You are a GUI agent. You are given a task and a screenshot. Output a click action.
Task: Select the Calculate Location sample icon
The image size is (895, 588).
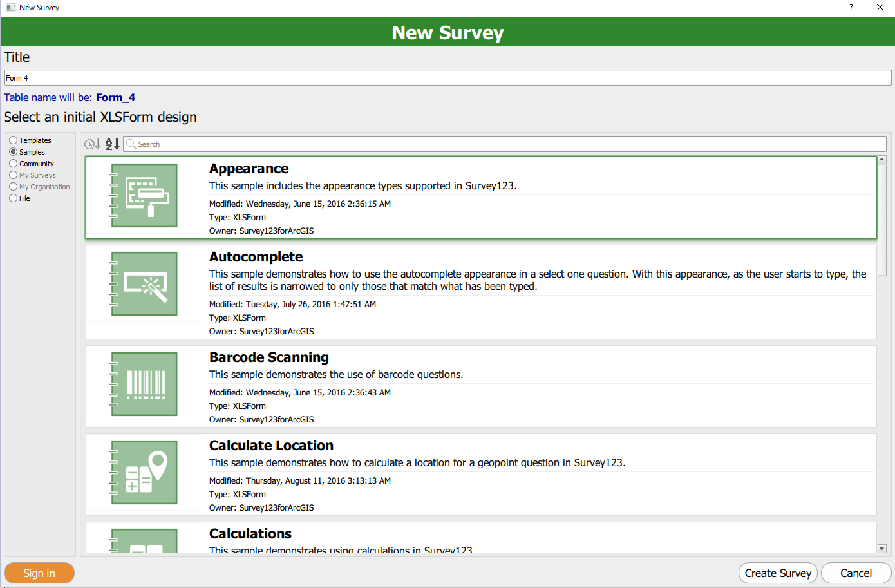(144, 472)
